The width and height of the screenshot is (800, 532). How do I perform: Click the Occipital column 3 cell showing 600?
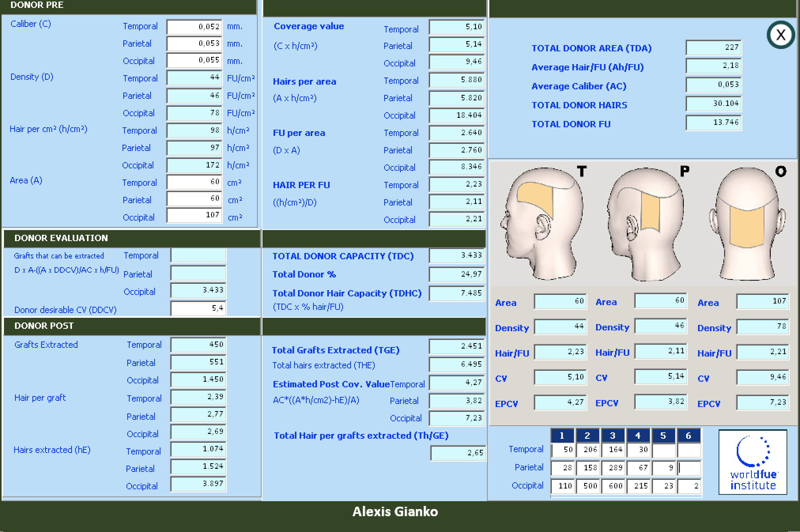(x=613, y=486)
